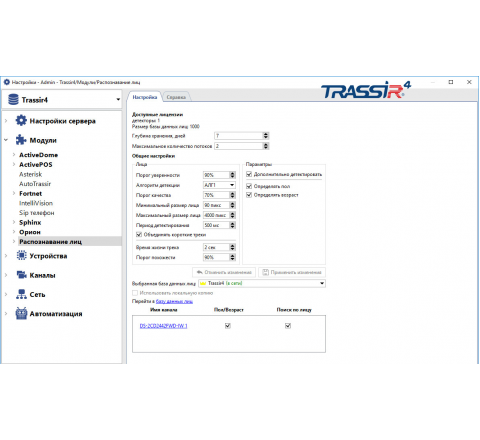Click the Порог уверенности 90% field
Image resolution: width=480 pixels, height=440 pixels.
[x=216, y=175]
